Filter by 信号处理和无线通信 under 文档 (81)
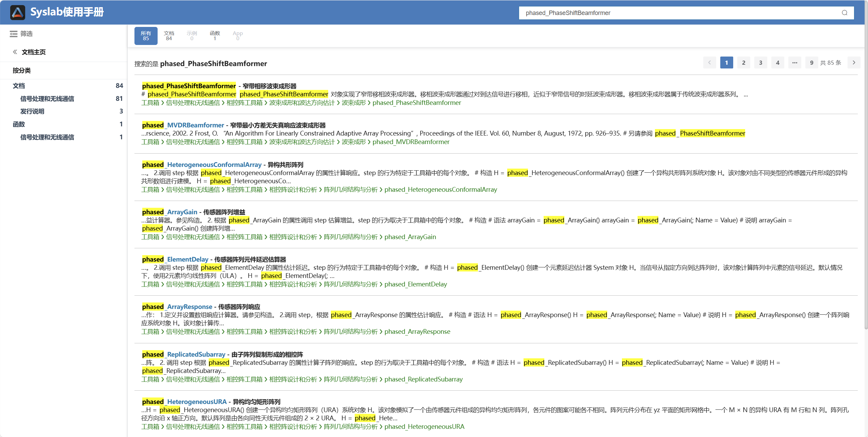This screenshot has height=437, width=868. point(71,99)
